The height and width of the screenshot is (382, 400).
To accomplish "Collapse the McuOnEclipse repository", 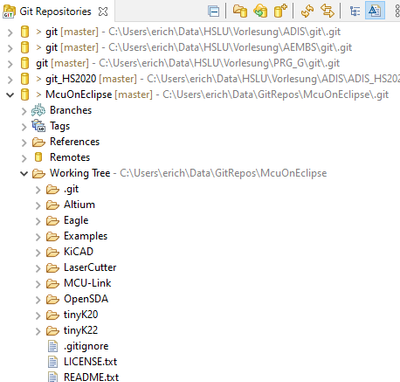I will [10, 95].
